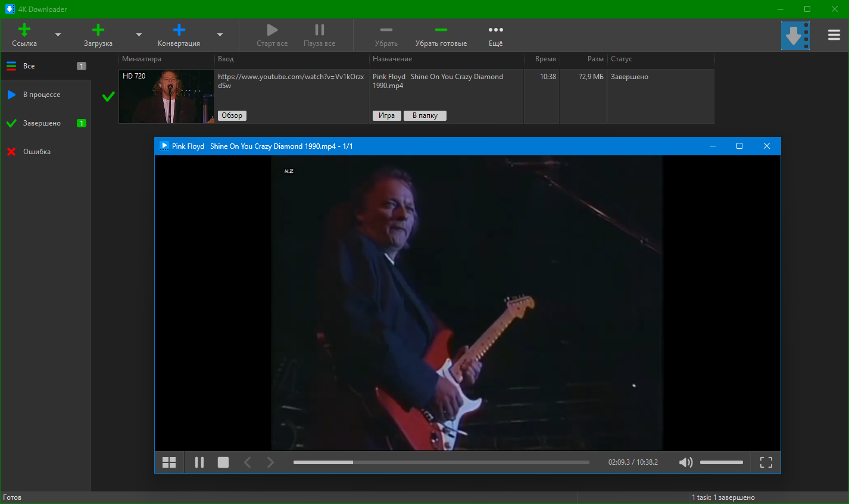
Task: Open the hamburger menu at top right
Action: point(834,35)
